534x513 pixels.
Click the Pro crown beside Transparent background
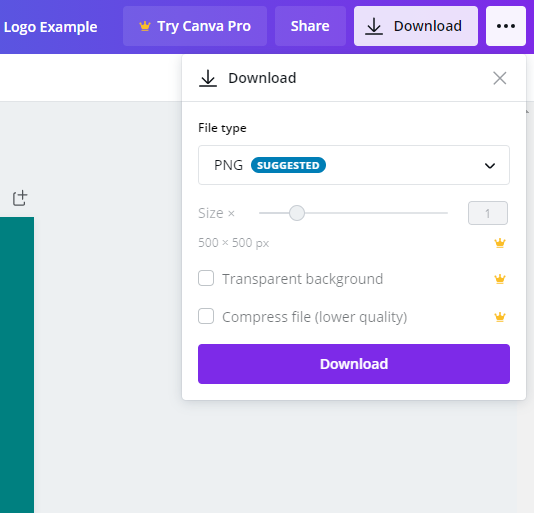[500, 279]
